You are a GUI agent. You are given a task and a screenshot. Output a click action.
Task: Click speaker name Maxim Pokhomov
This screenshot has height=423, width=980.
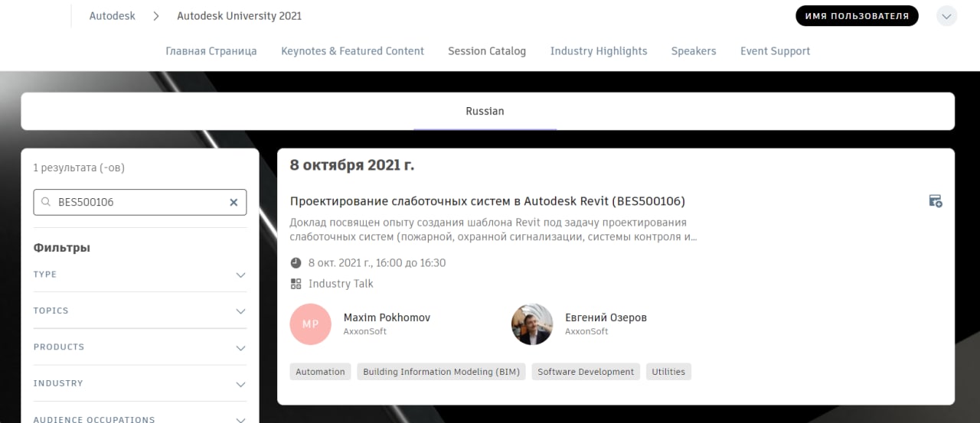387,317
